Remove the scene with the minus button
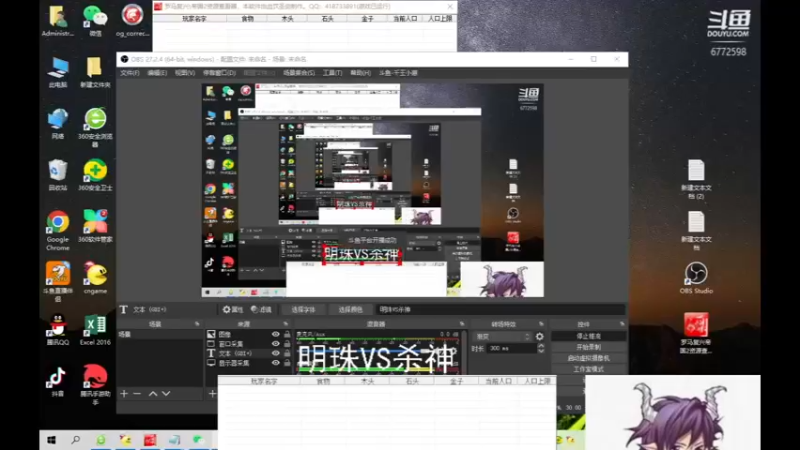Viewport: 800px width, 450px height. point(137,393)
